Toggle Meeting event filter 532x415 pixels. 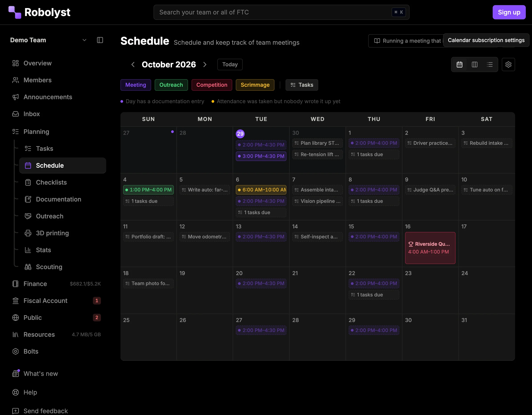pos(136,85)
